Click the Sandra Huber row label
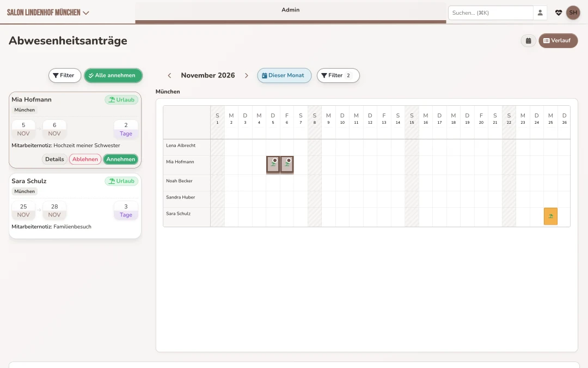Viewport: 588px width, 368px height. 180,197
